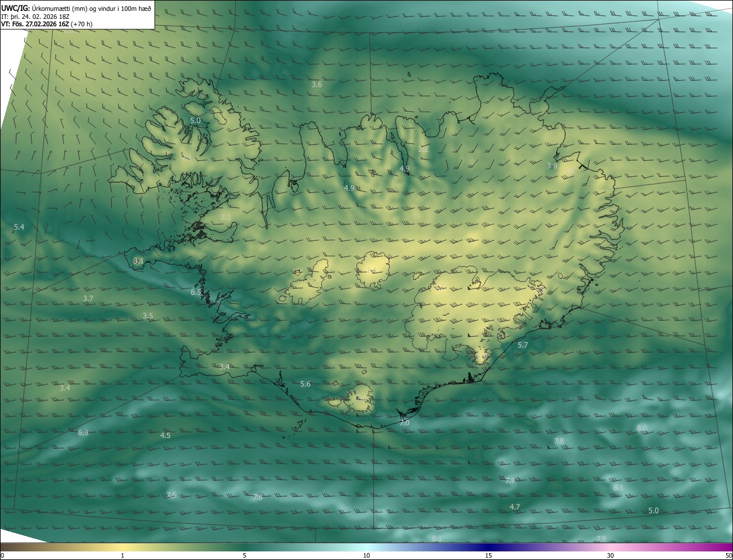Click the 5.6 value label on the map
The image size is (733, 560).
pyautogui.click(x=305, y=384)
